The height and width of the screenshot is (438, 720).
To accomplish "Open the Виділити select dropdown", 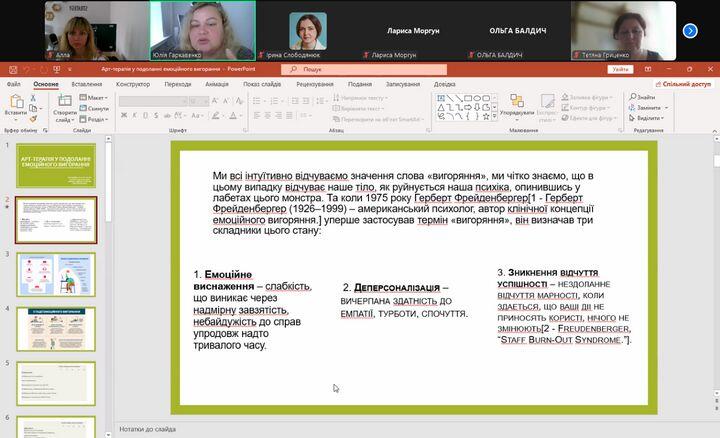I will click(647, 118).
